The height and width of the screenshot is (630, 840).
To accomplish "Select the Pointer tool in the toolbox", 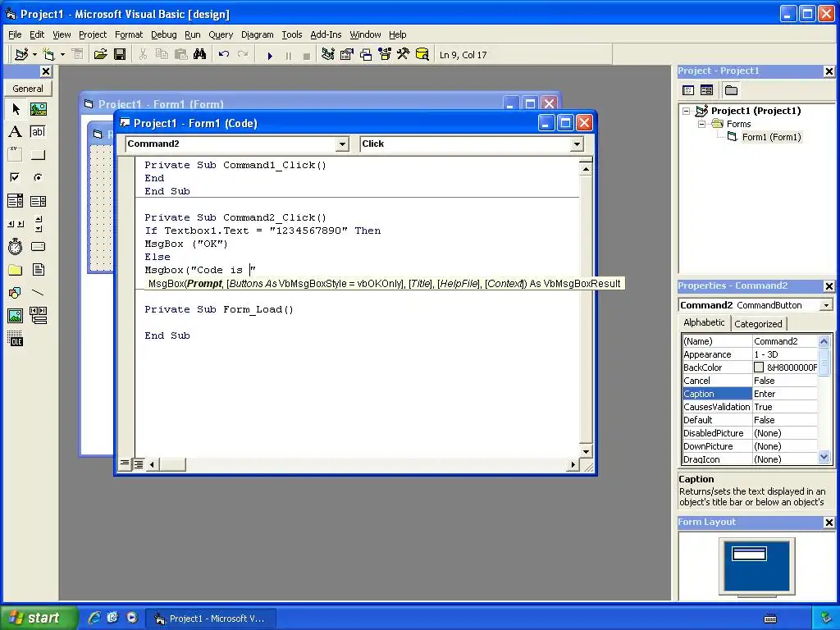I will (x=16, y=109).
